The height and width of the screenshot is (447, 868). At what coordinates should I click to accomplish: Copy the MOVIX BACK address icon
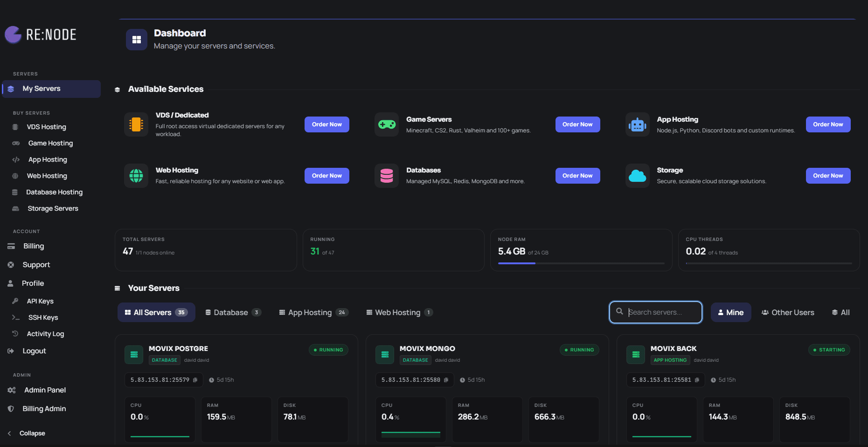(697, 380)
